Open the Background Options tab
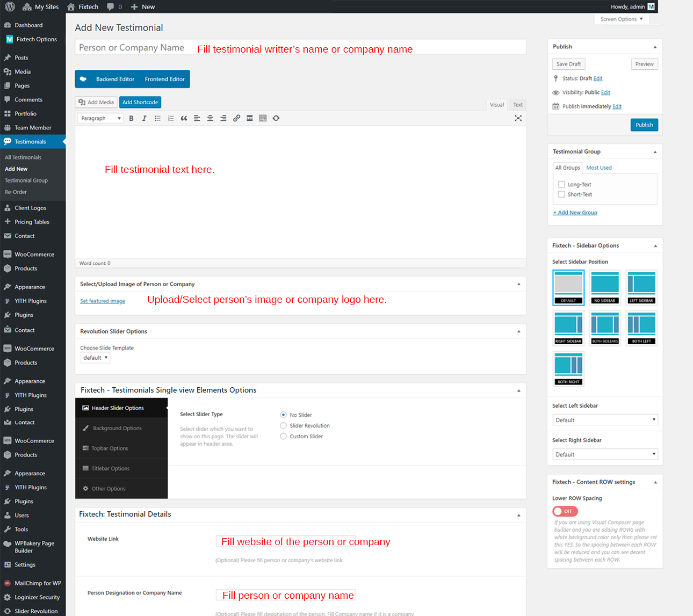This screenshot has width=693, height=616. coord(121,428)
